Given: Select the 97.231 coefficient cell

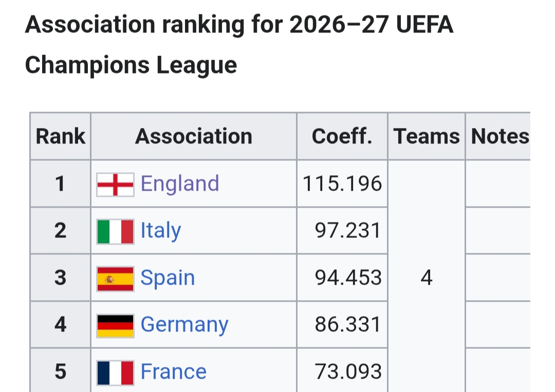Looking at the screenshot, I should (x=348, y=231).
